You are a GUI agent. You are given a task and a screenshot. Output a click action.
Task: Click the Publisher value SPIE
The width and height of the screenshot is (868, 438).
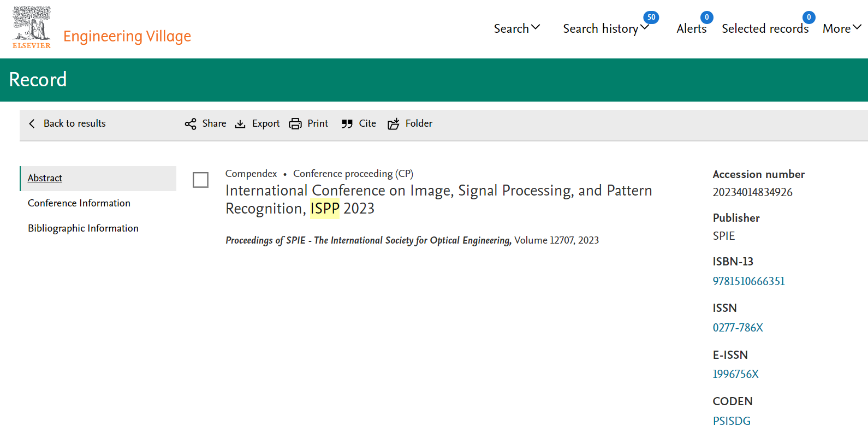coord(724,236)
